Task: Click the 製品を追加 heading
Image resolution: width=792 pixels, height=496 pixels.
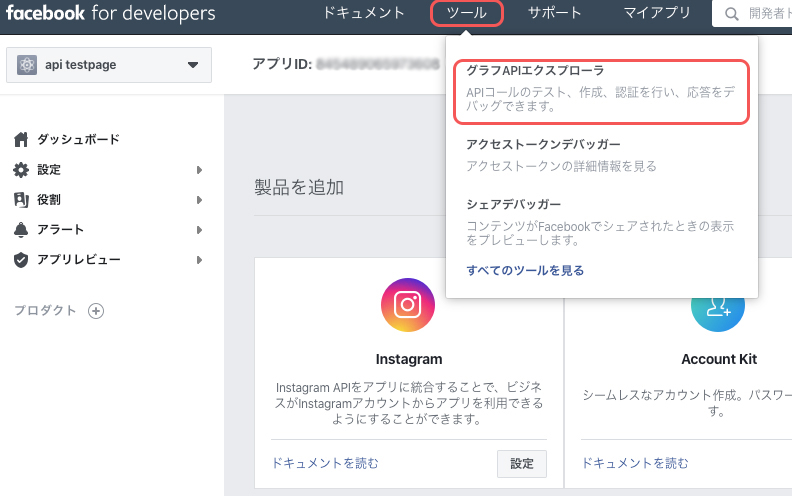Action: (x=299, y=187)
